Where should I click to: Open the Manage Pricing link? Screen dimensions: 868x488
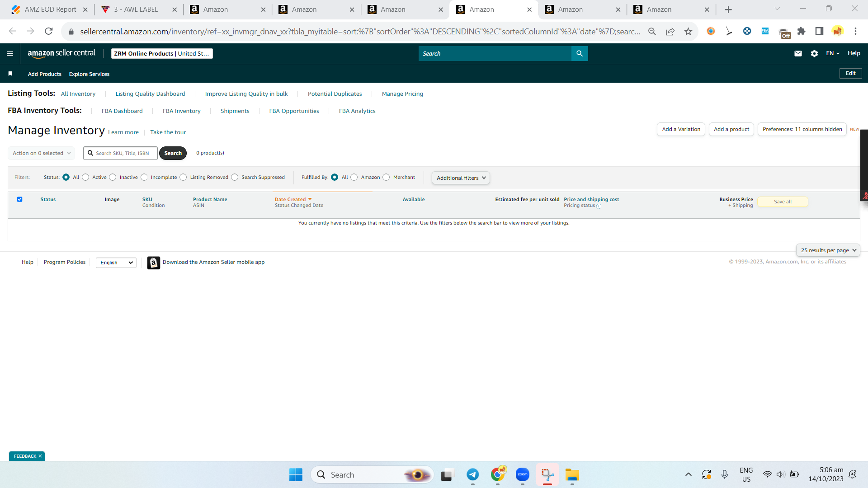[402, 94]
